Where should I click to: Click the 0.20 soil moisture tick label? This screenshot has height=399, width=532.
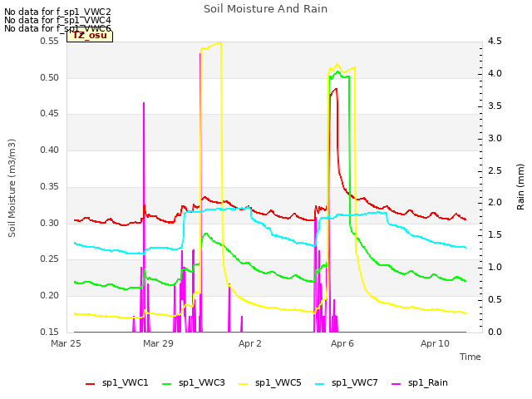coord(49,296)
